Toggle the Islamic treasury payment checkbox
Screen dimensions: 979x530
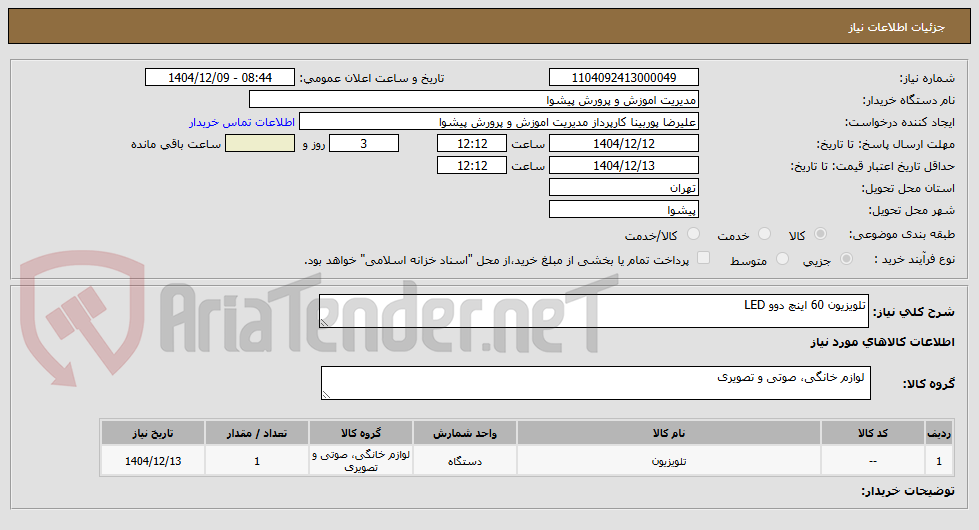point(704,258)
